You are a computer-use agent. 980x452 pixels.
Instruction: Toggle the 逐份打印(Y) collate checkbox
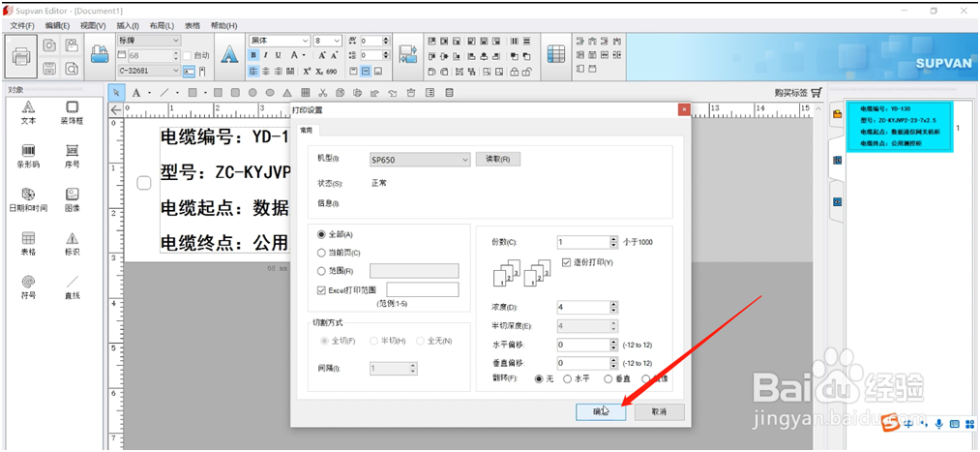[567, 262]
